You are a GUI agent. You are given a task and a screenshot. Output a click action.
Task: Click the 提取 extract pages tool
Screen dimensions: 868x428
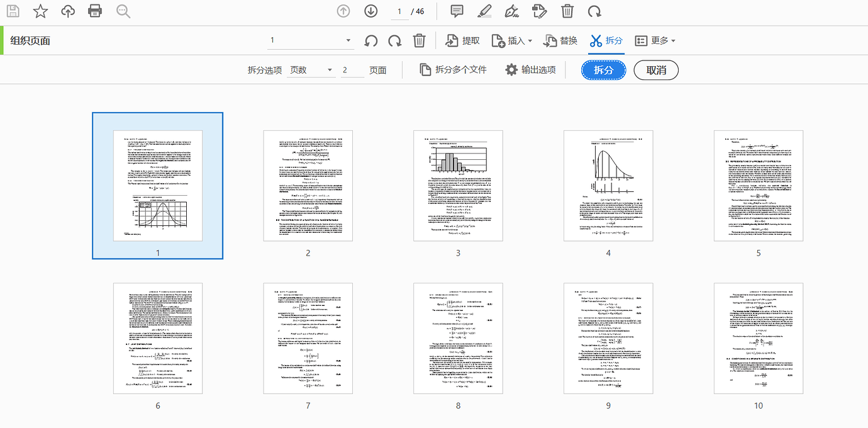(x=462, y=41)
